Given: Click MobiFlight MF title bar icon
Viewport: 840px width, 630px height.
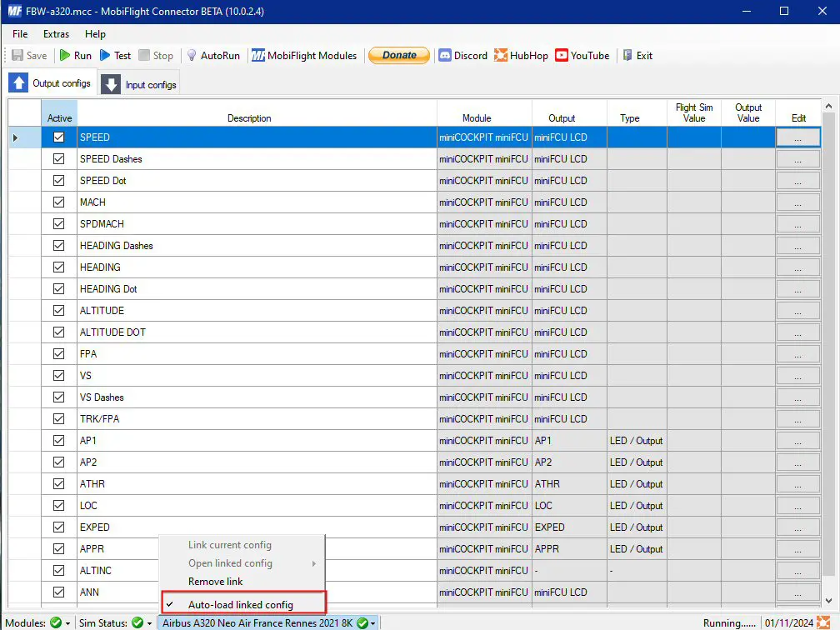Looking at the screenshot, I should click(x=14, y=12).
